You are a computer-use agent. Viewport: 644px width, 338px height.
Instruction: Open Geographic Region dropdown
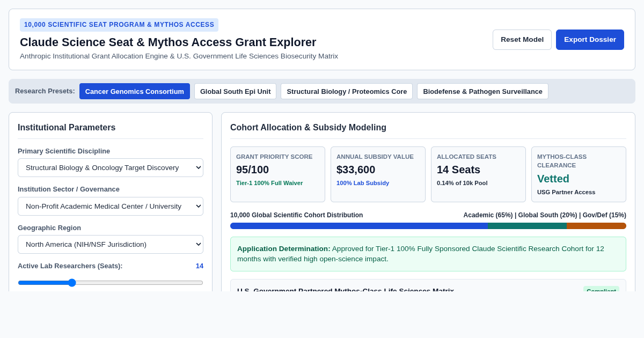pos(111,244)
